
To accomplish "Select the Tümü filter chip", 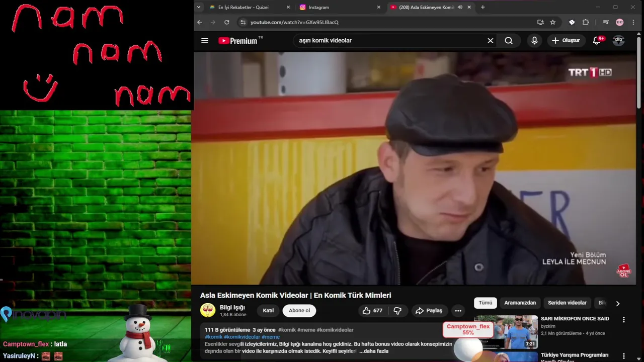I will tap(486, 303).
